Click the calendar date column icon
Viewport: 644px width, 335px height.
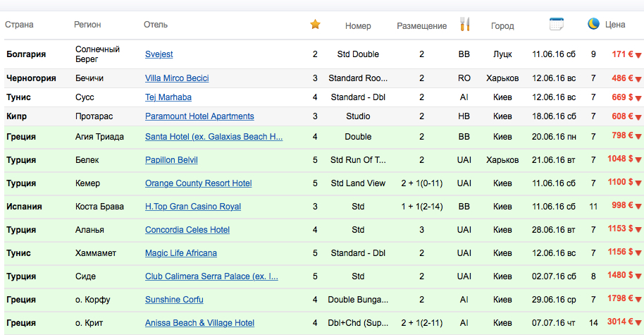click(x=557, y=25)
